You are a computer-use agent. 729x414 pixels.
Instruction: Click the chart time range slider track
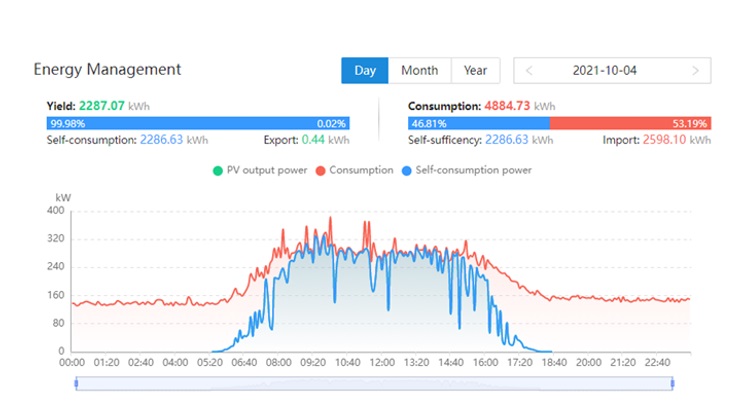point(374,383)
